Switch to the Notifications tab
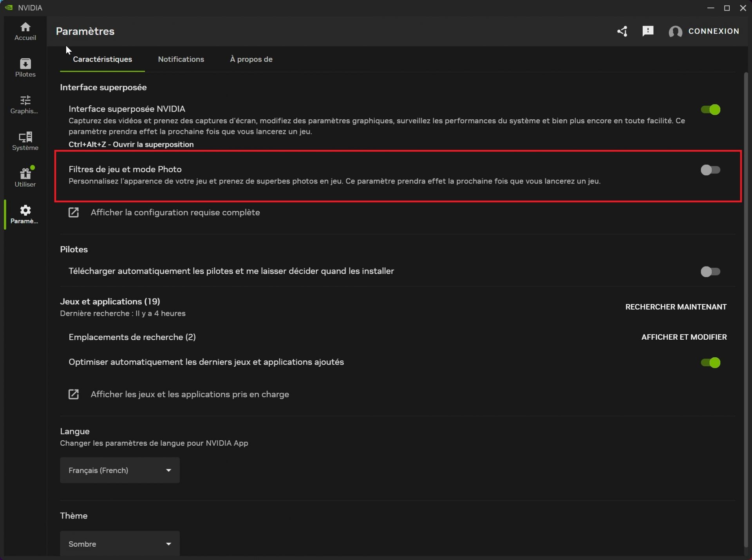752x560 pixels. click(x=181, y=59)
